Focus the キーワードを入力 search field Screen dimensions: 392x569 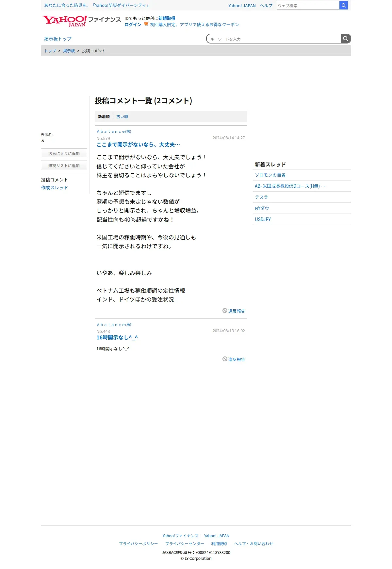tap(274, 39)
